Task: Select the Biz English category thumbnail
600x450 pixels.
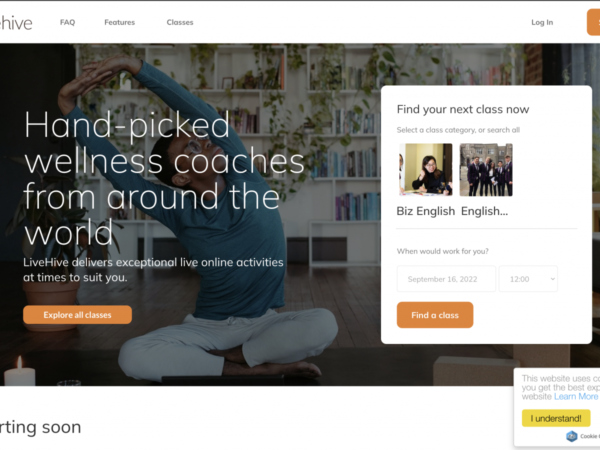Action: pyautogui.click(x=426, y=170)
